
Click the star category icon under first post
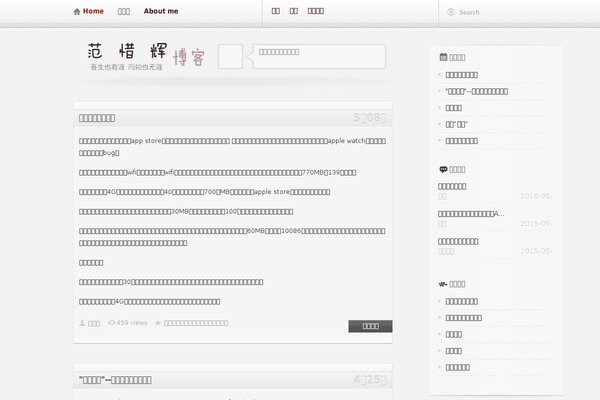click(158, 323)
